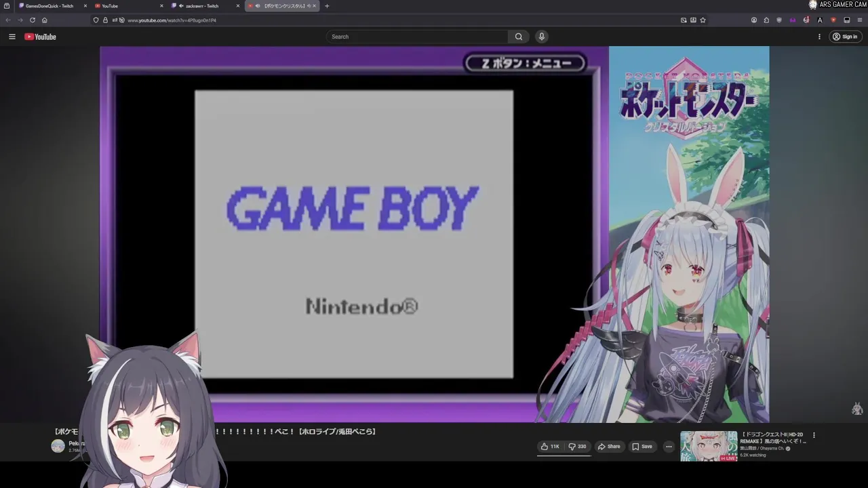Select the active Pokemon Crystal video tab

coord(283,6)
